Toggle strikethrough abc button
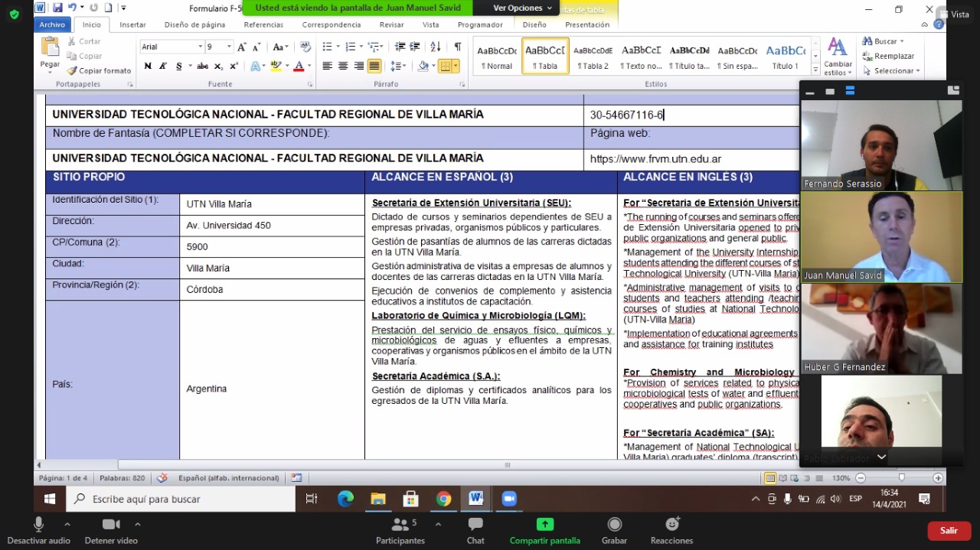980x550 pixels. click(203, 66)
